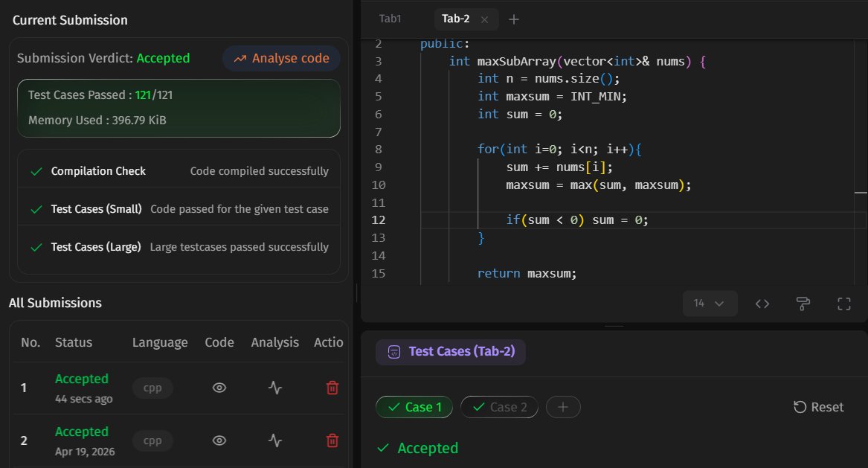Viewport: 868px width, 468px height.
Task: Close Tab-2 with its x icon
Action: (x=484, y=19)
